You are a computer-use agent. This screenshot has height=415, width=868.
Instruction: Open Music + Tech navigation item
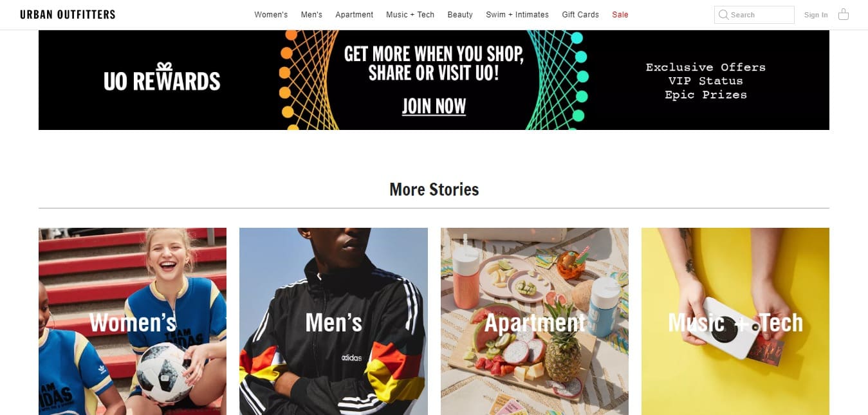click(410, 14)
